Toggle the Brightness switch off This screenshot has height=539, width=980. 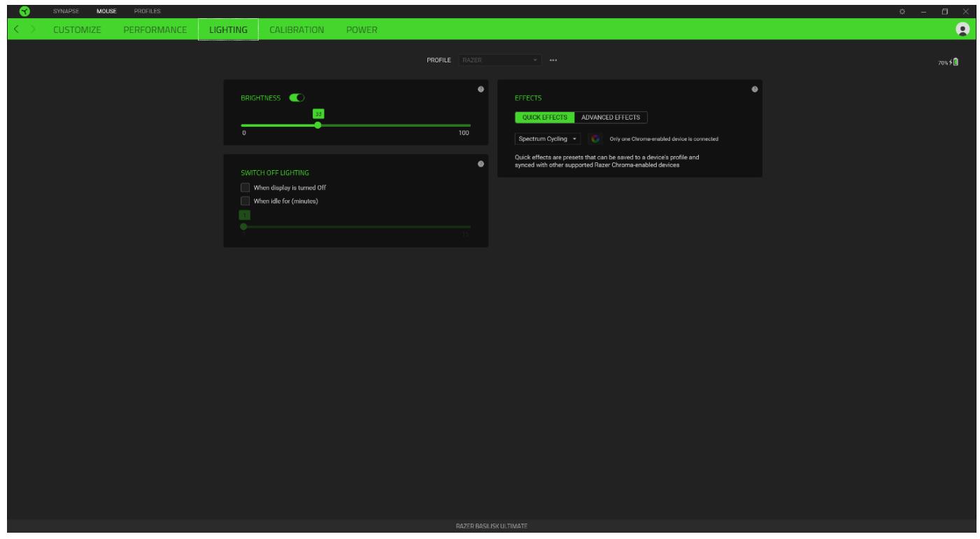(297, 98)
